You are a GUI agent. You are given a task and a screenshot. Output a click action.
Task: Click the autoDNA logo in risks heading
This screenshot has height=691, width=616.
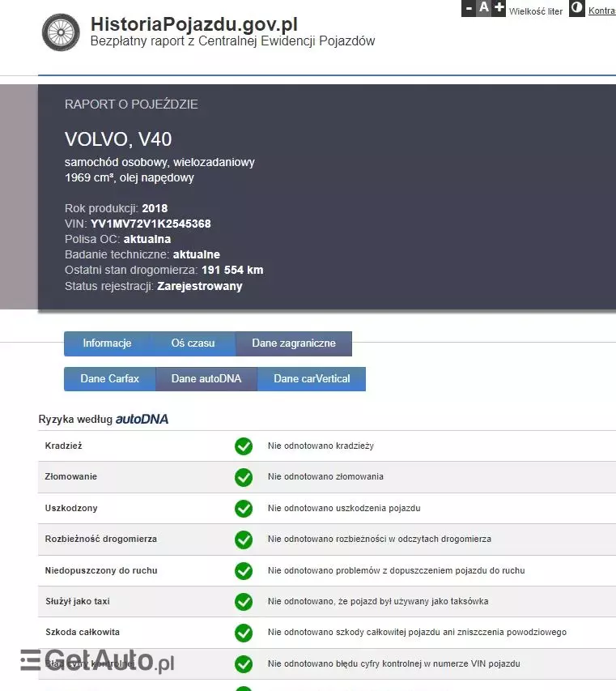click(x=142, y=420)
